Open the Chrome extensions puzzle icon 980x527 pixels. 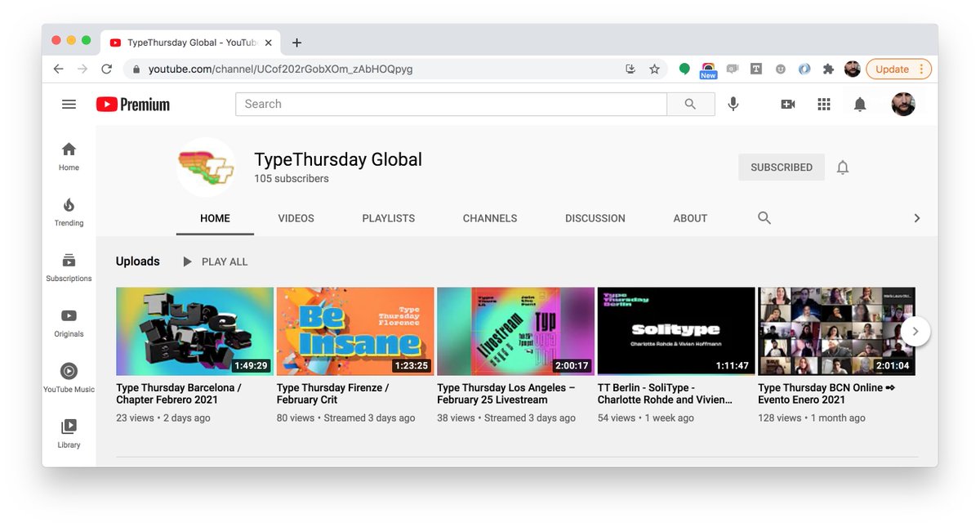tap(828, 69)
